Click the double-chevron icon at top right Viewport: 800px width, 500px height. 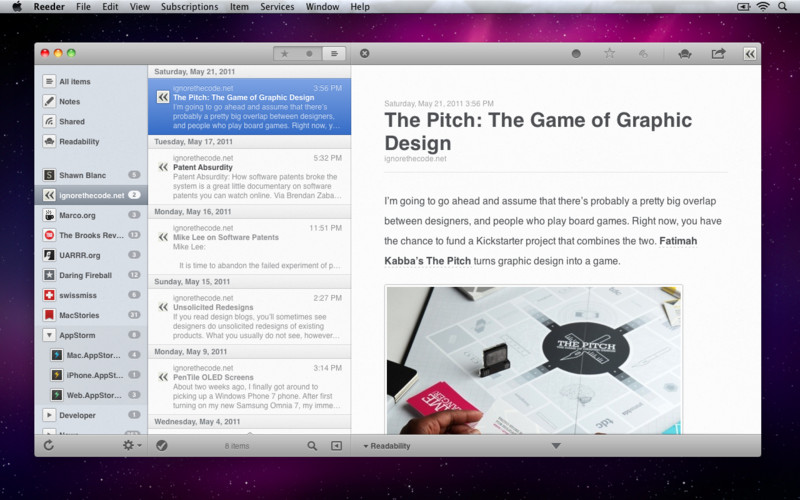tap(749, 54)
